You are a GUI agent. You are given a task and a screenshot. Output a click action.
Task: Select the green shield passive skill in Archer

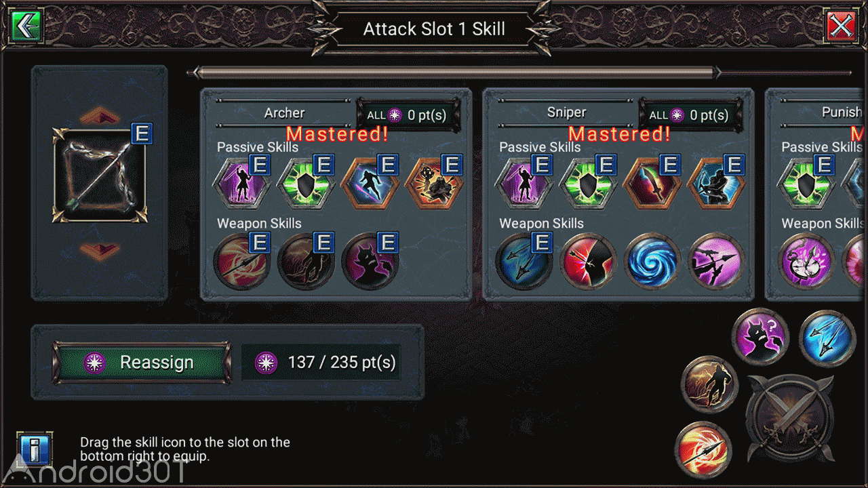[x=306, y=184]
